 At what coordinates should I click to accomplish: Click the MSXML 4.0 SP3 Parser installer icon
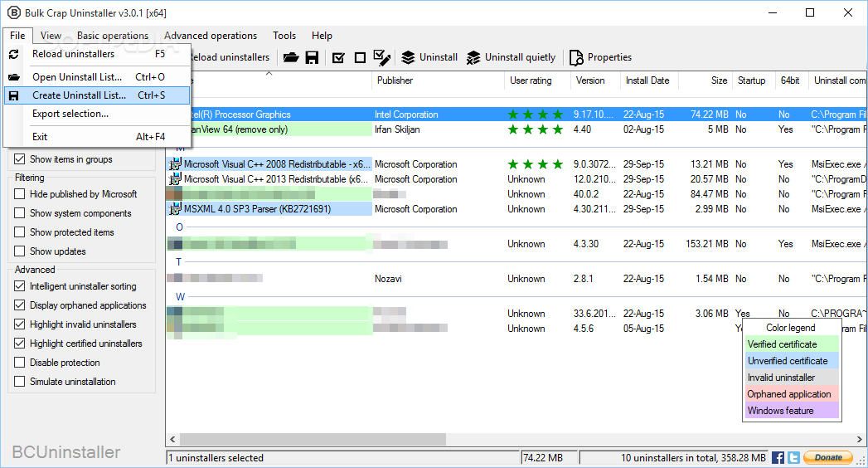pyautogui.click(x=175, y=209)
